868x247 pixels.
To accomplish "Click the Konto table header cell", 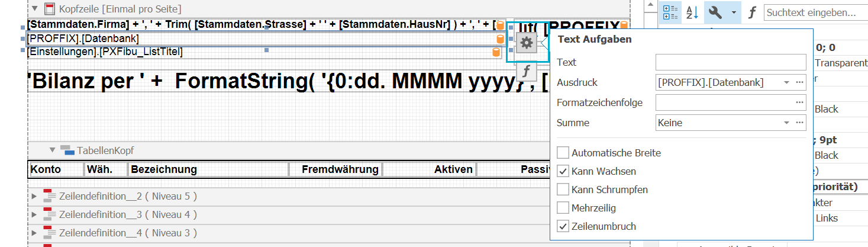I will [x=56, y=169].
